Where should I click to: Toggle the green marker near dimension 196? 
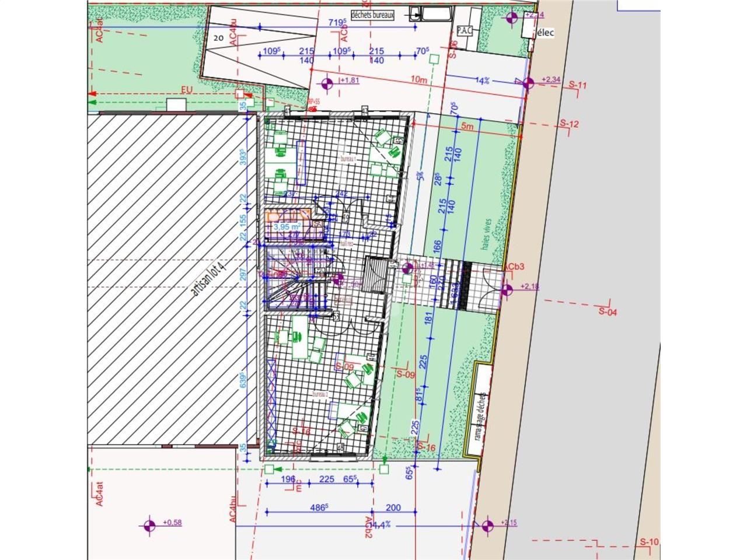tap(269, 469)
